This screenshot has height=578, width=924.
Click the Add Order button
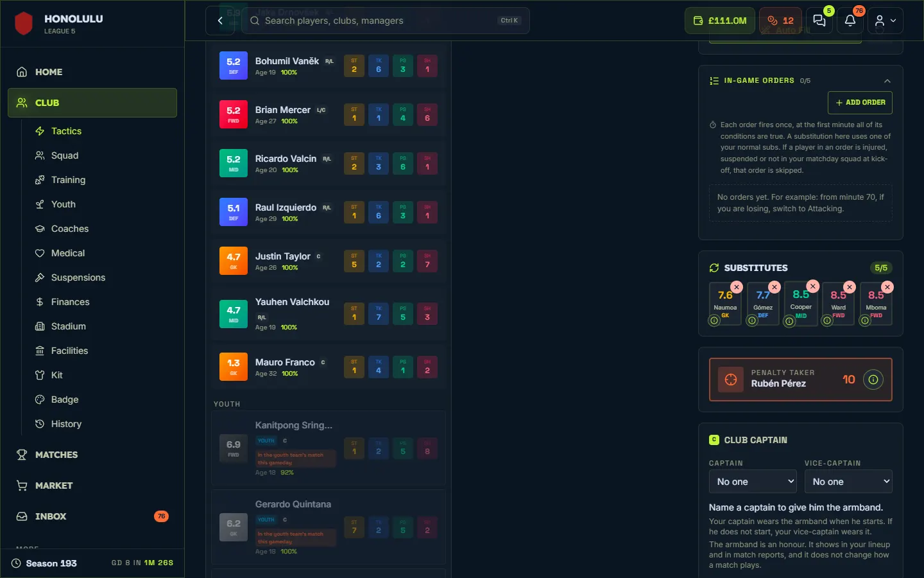coord(860,103)
